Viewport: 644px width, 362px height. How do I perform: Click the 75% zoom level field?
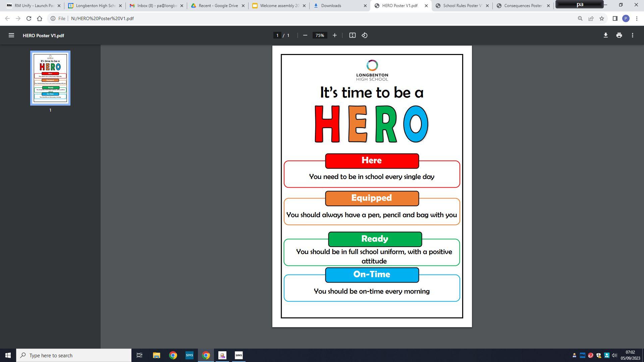pyautogui.click(x=320, y=35)
